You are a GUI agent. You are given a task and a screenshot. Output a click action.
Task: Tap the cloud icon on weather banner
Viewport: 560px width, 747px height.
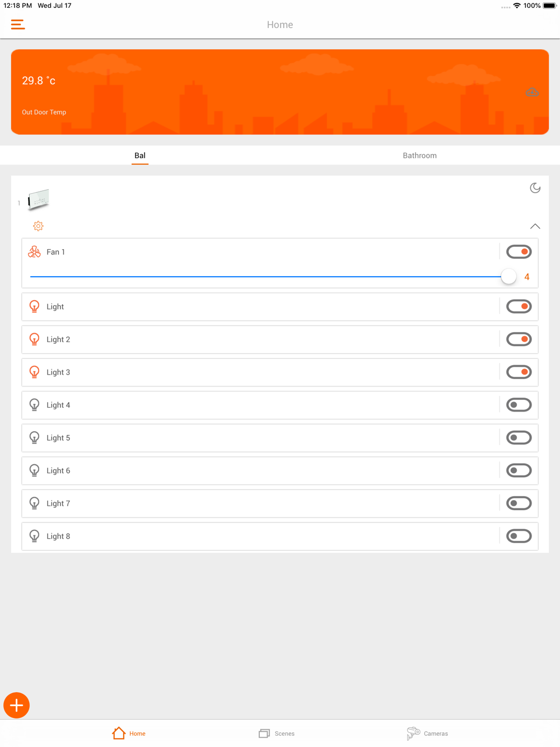click(532, 92)
